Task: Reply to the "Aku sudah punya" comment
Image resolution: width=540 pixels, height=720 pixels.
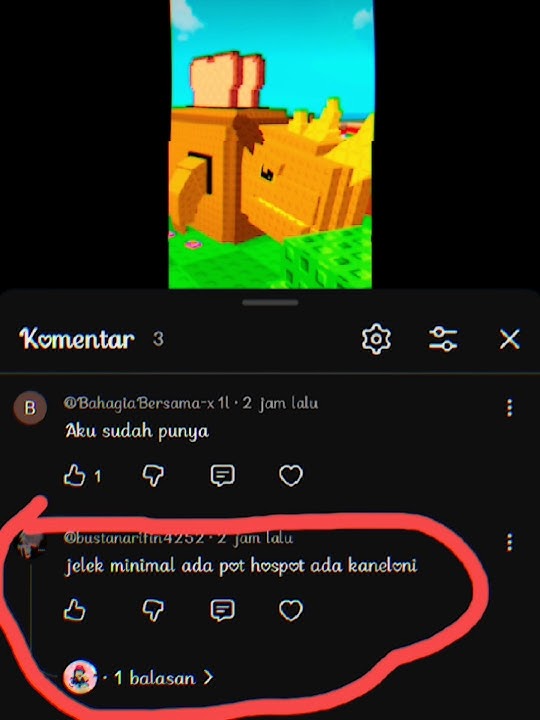Action: point(222,475)
